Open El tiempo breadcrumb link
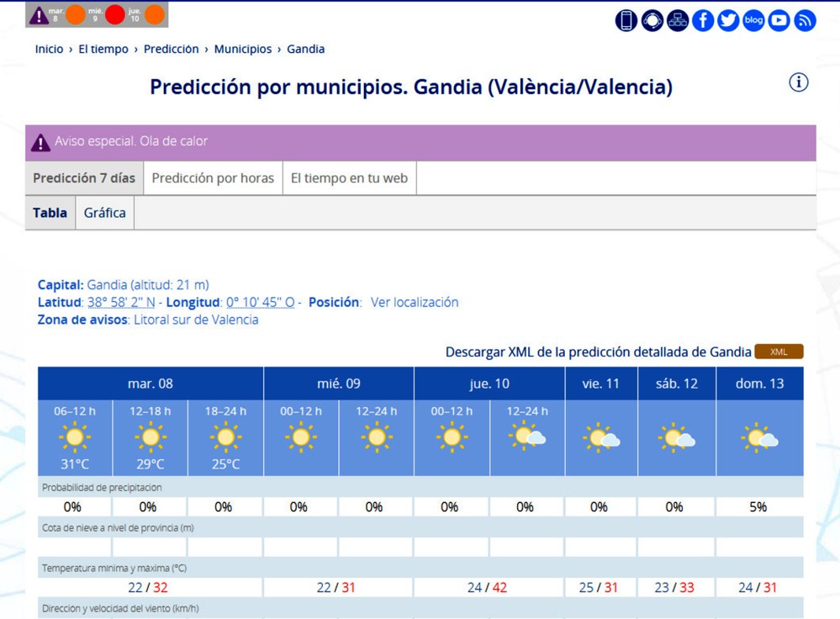840x619 pixels. 103,49
